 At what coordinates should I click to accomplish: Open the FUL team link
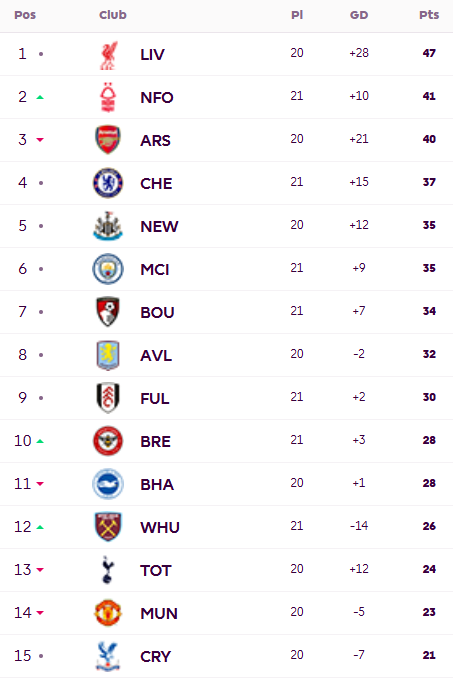[155, 398]
